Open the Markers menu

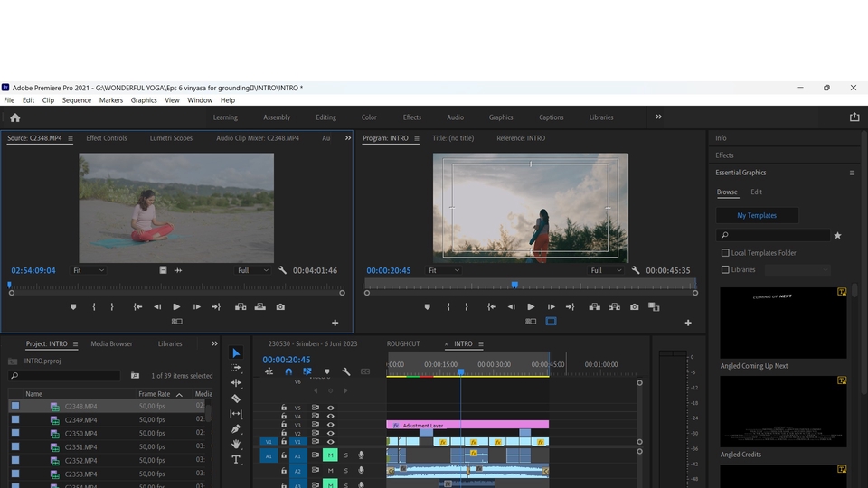pos(110,100)
